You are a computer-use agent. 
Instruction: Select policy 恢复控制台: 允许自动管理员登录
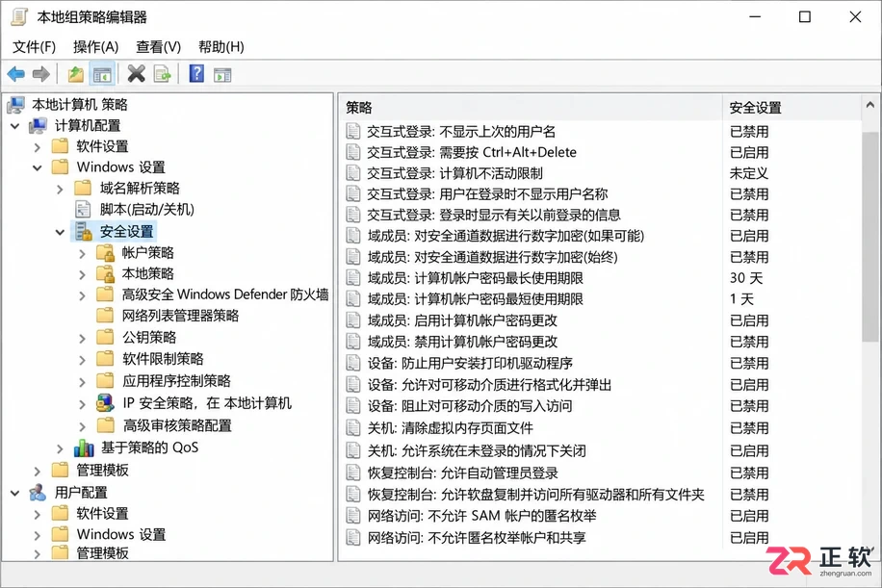463,473
